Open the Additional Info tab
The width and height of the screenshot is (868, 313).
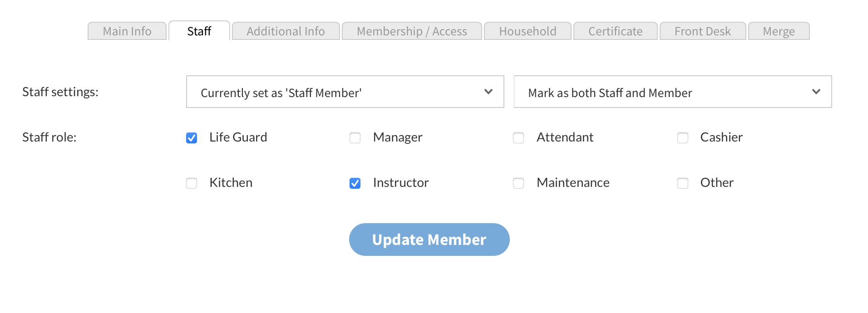point(286,31)
